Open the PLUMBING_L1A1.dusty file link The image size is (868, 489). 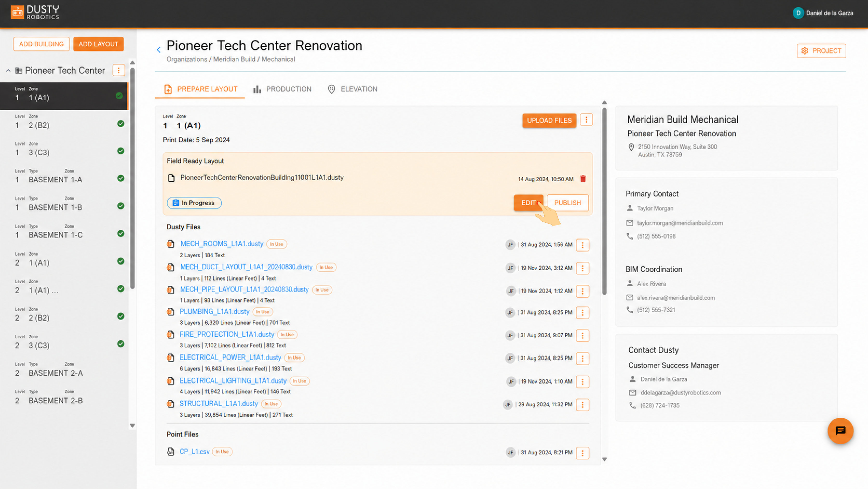[x=214, y=312]
